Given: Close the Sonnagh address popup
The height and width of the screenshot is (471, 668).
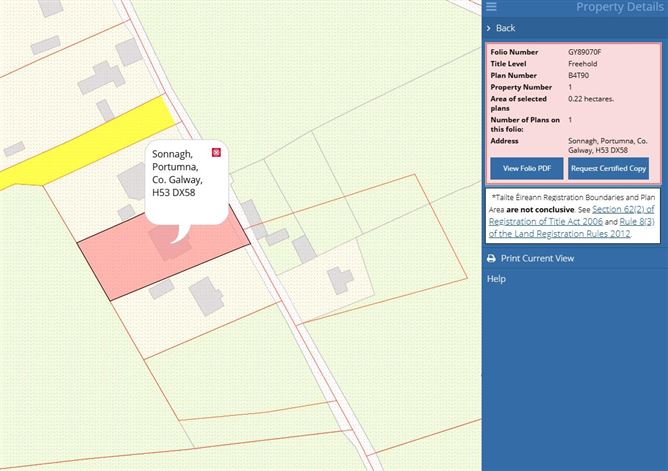Looking at the screenshot, I should tap(216, 152).
